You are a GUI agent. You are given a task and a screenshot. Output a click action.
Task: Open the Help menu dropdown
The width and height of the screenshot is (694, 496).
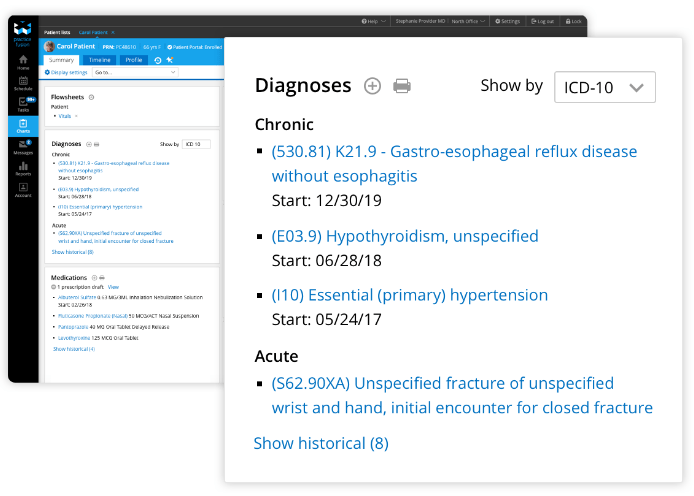pos(373,20)
